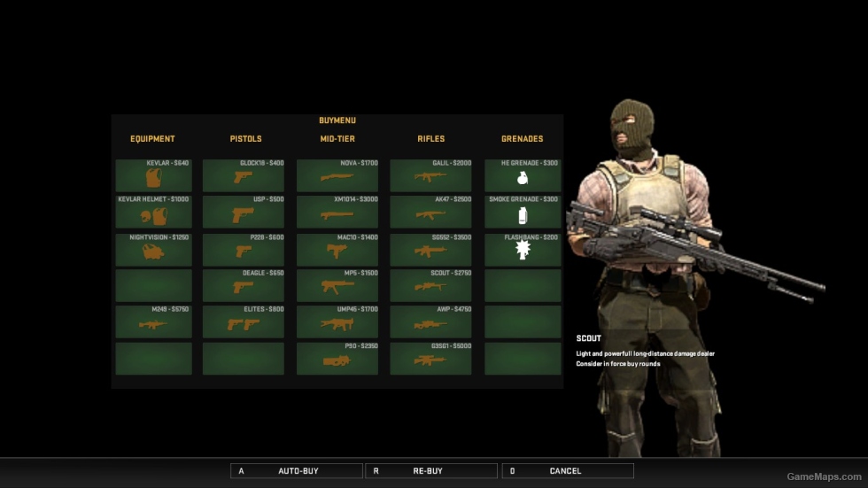Buy the AK47 rifle

[x=430, y=212]
